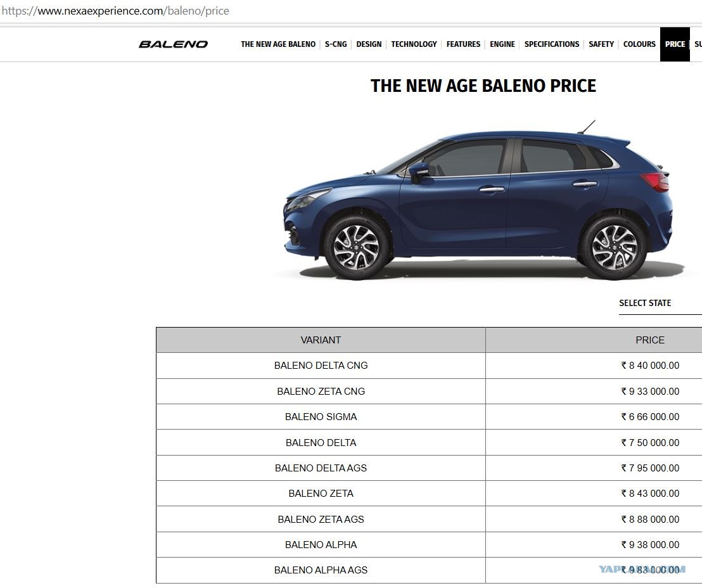View the COLOURS section
Viewport: 702px width, 588px height.
[639, 44]
